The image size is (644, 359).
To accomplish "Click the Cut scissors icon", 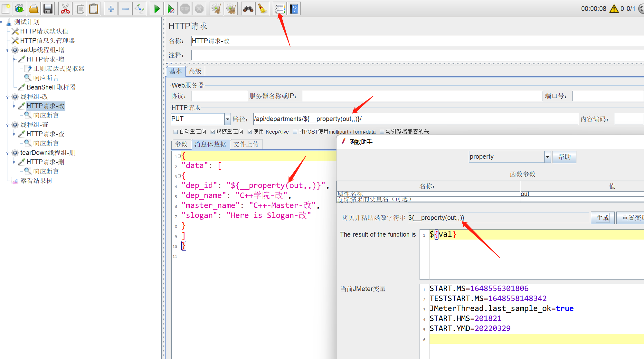I will click(65, 9).
